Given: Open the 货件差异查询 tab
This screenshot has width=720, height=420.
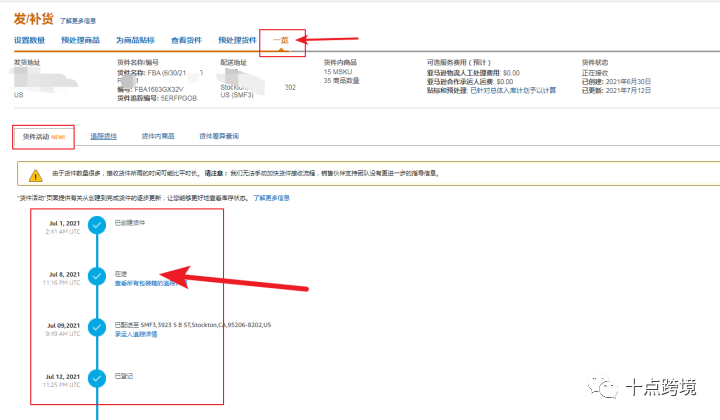Looking at the screenshot, I should coord(219,136).
